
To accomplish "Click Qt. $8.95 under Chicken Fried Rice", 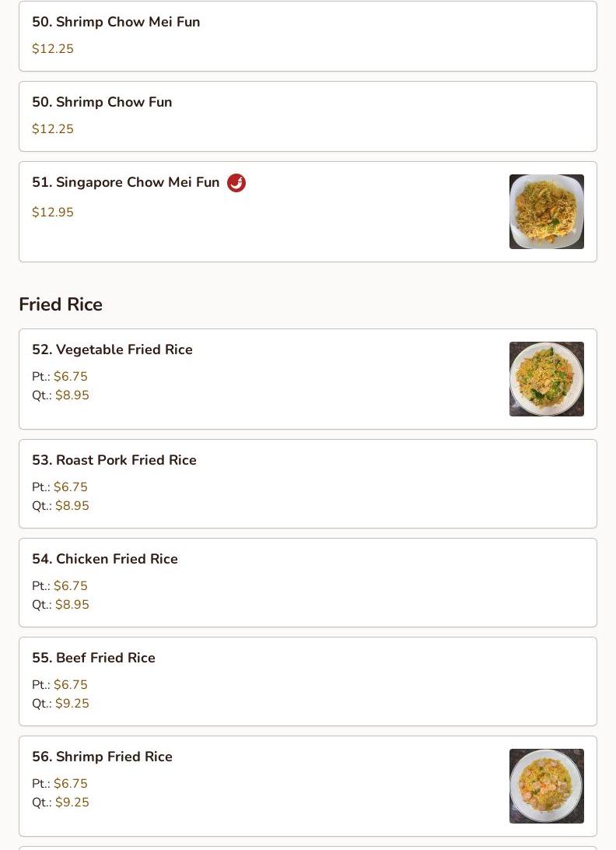I will (x=61, y=605).
